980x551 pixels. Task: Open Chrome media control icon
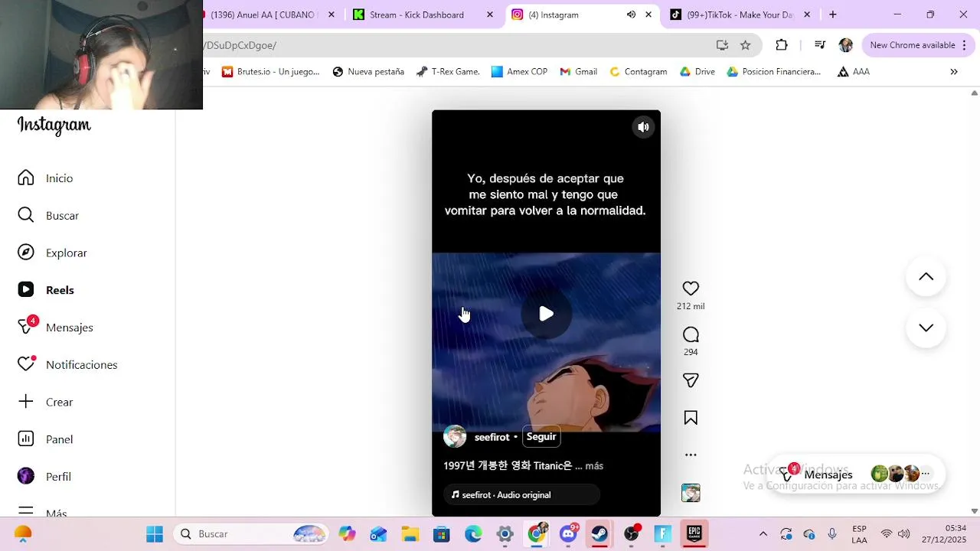[820, 45]
